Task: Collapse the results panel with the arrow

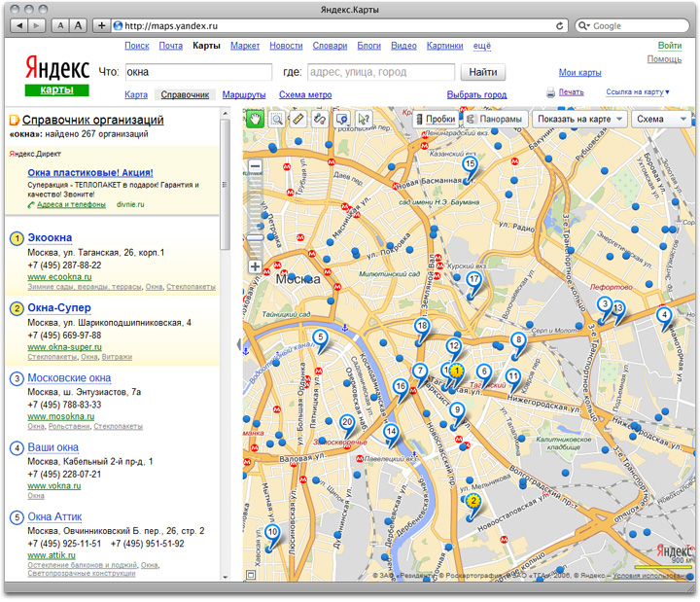Action: tap(238, 345)
